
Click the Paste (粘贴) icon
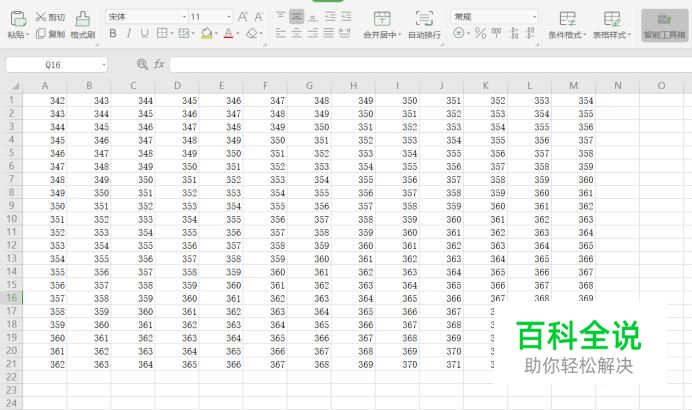click(18, 19)
